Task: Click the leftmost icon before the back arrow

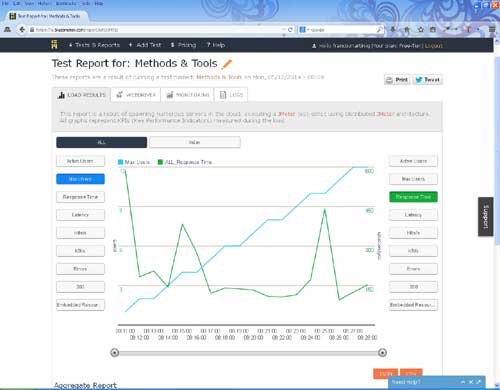Action: pos(7,30)
